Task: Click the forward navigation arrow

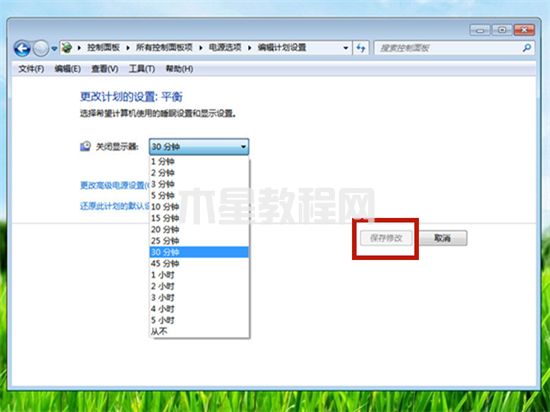Action: pos(41,48)
